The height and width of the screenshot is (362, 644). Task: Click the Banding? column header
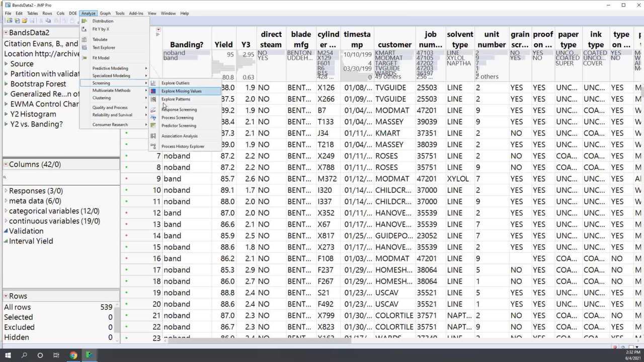pos(187,45)
